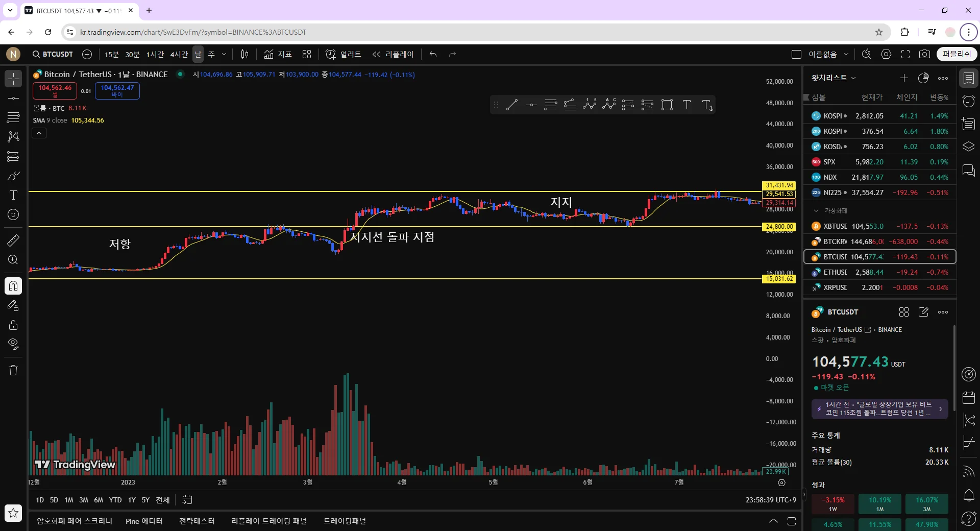Open the BTCUSDT details more menu
The image size is (980, 531).
943,312
